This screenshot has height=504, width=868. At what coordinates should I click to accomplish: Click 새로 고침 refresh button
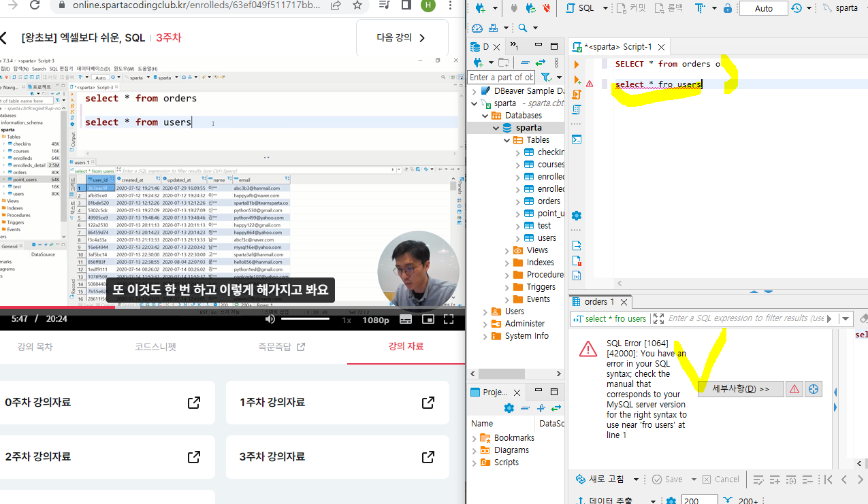[x=600, y=480]
